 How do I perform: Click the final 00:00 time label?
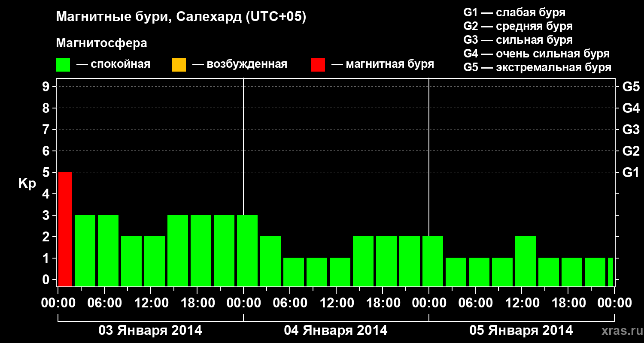614,303
